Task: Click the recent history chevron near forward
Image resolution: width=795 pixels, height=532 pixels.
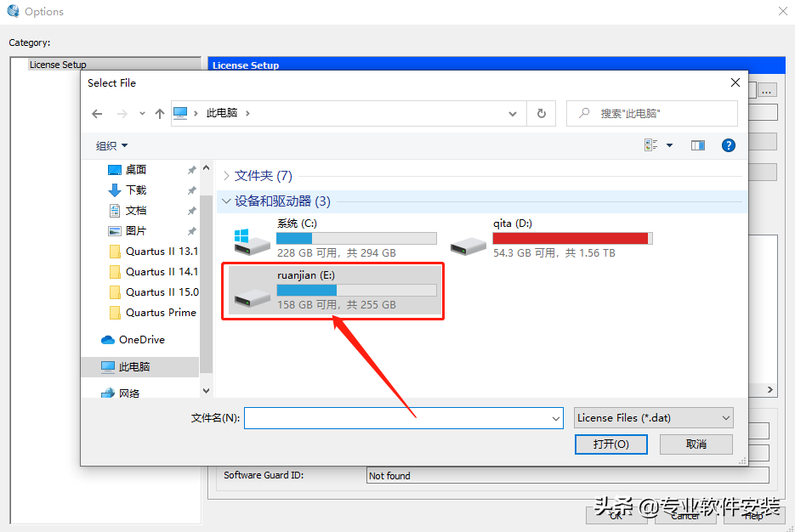Action: point(142,114)
